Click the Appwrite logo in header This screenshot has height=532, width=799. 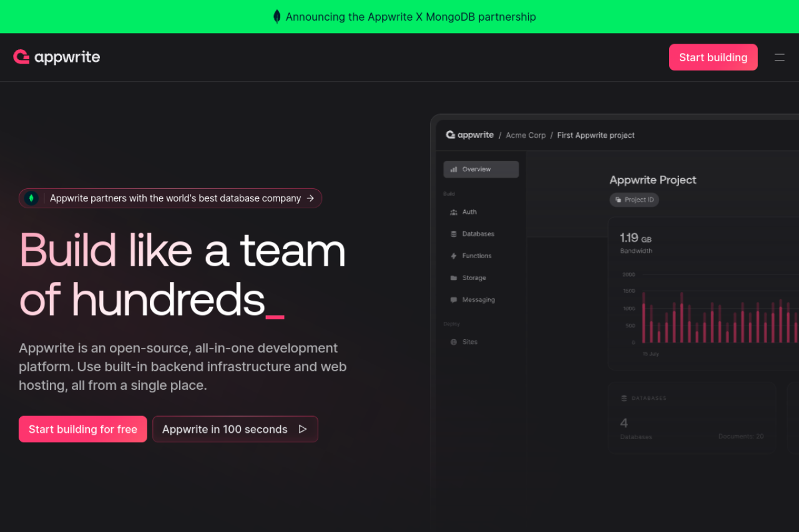56,57
